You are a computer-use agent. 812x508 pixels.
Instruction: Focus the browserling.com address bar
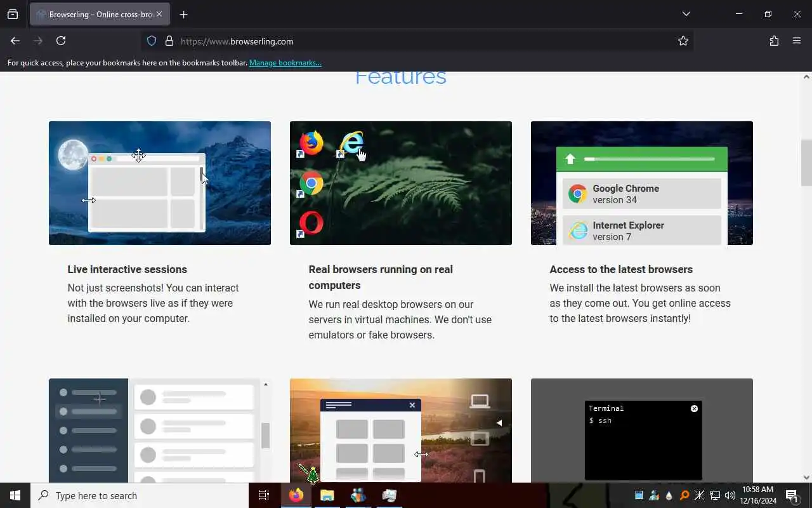click(x=417, y=41)
